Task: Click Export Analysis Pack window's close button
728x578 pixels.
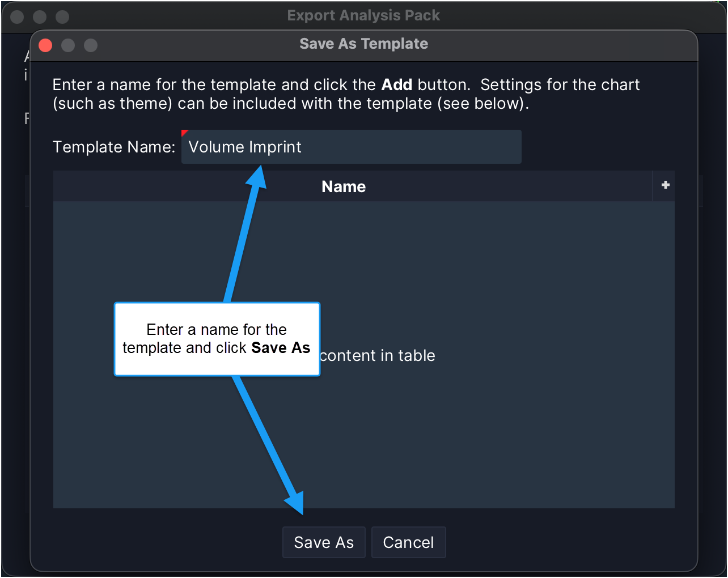Action: click(x=17, y=17)
